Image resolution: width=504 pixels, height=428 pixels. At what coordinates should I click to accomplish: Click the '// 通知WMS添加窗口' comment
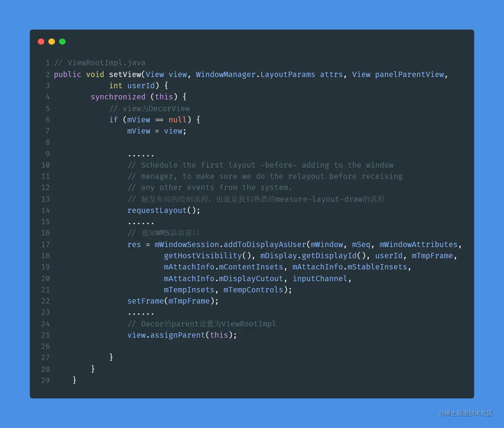click(163, 233)
